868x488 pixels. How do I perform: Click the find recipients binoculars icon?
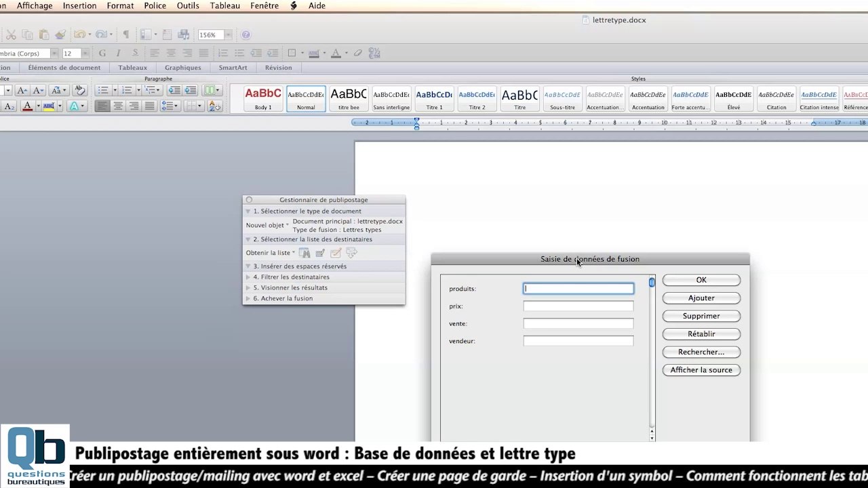[x=304, y=253]
